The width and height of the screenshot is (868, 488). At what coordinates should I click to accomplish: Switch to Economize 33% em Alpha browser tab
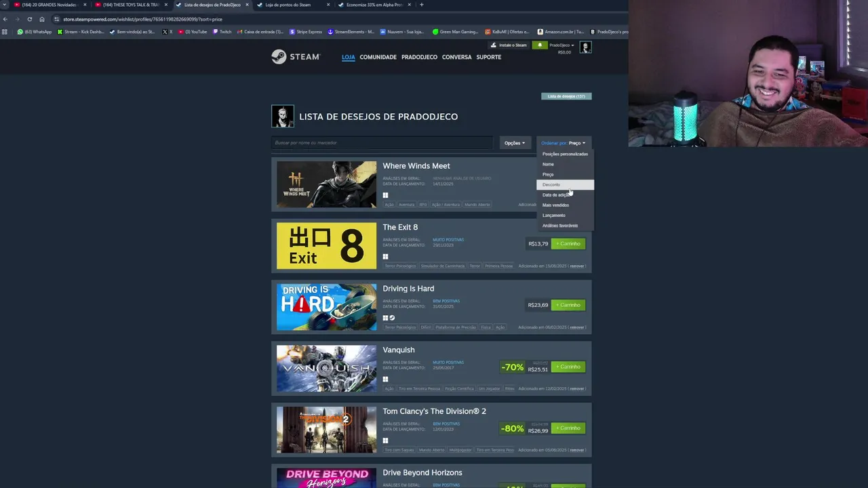[x=374, y=5]
